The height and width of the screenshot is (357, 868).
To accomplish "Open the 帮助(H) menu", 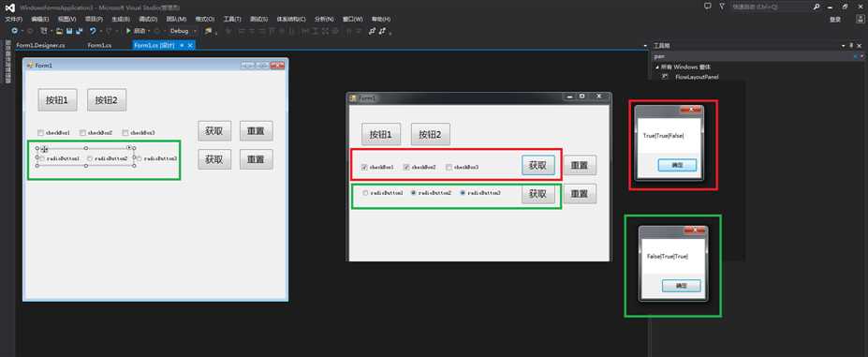I will click(x=381, y=19).
